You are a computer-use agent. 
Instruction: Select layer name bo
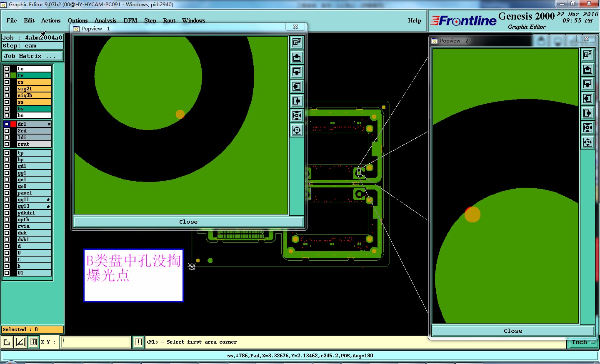click(34, 115)
